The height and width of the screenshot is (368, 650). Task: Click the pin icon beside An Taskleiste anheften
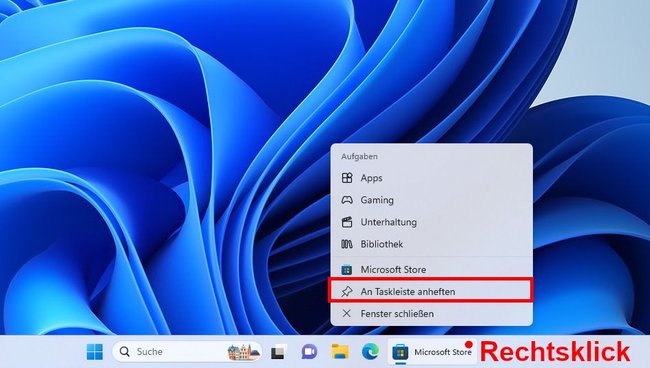pyautogui.click(x=347, y=291)
